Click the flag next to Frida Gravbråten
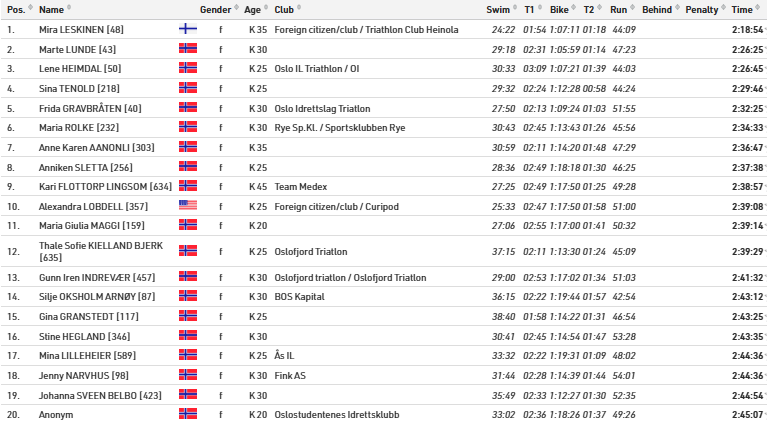Screen dimensions: 767x423 187,108
